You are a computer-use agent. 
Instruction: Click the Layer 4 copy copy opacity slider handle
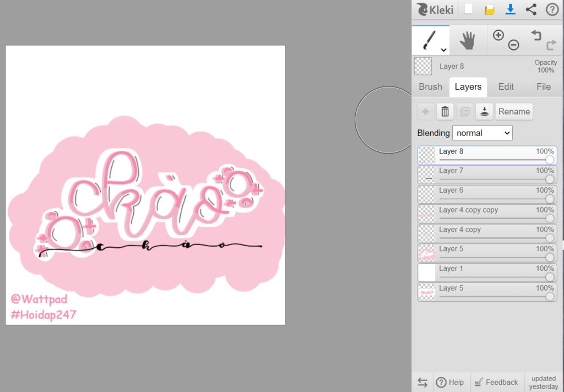550,218
